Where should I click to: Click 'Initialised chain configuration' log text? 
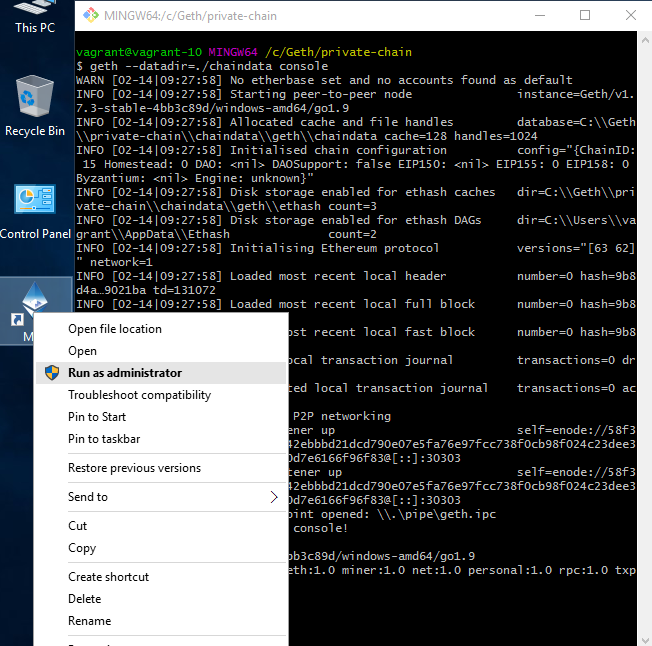(338, 150)
